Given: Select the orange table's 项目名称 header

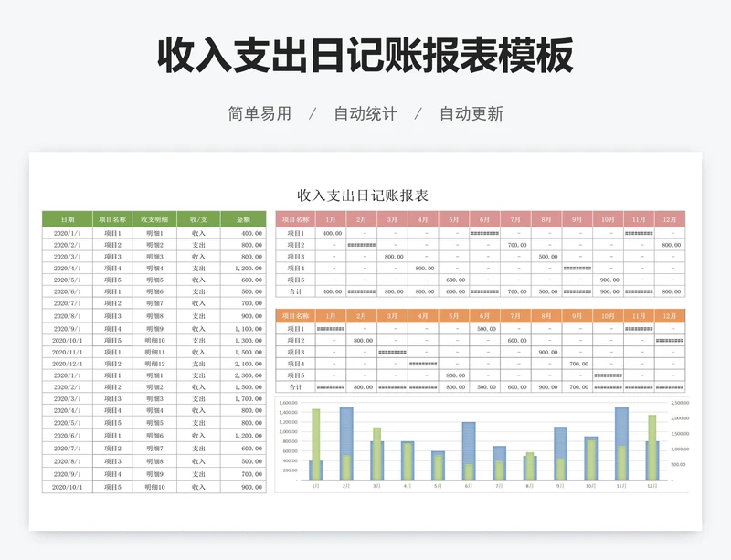Looking at the screenshot, I should [x=295, y=316].
